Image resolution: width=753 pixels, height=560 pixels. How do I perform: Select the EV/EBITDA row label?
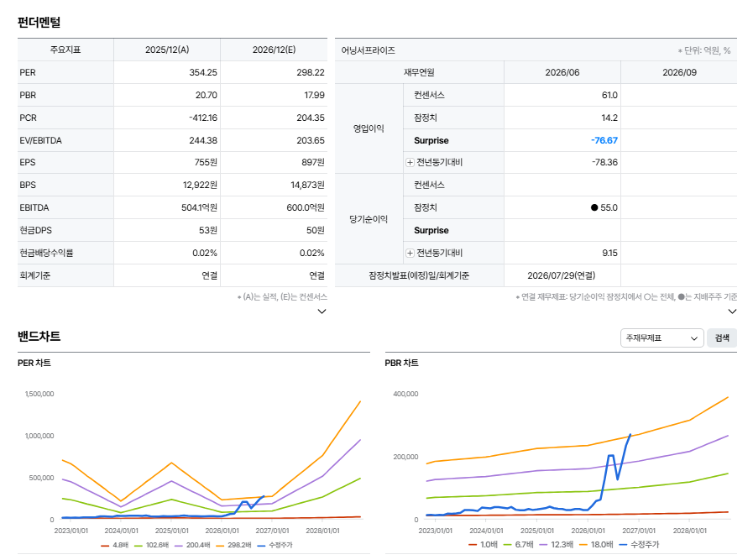click(41, 141)
